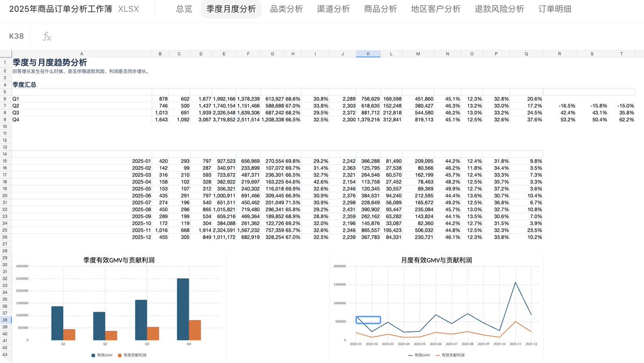Select the 季度月度分析 tab
The height and width of the screenshot is (363, 644).
click(231, 9)
